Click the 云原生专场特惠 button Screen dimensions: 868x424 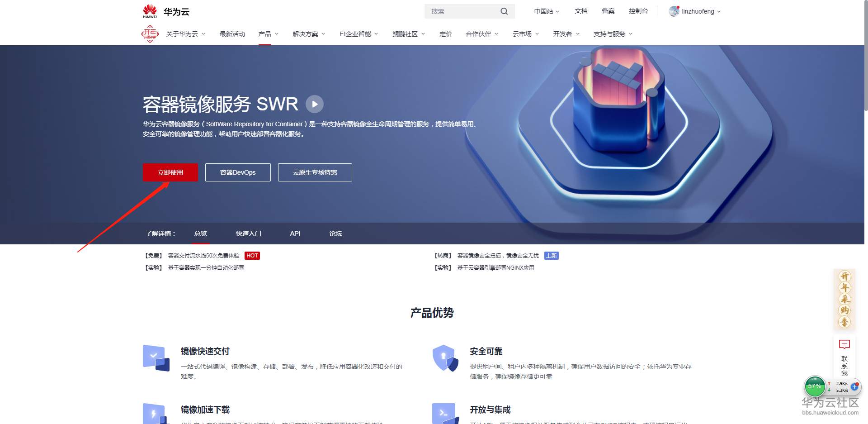pyautogui.click(x=315, y=172)
